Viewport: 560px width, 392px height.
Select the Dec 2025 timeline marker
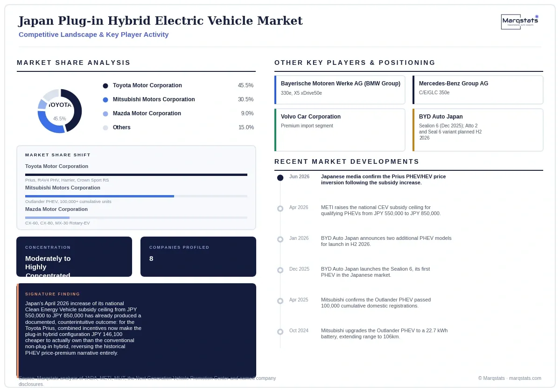(x=280, y=270)
